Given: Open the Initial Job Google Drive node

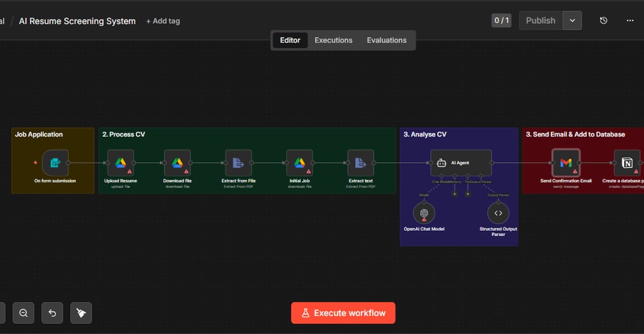Looking at the screenshot, I should click(x=299, y=163).
